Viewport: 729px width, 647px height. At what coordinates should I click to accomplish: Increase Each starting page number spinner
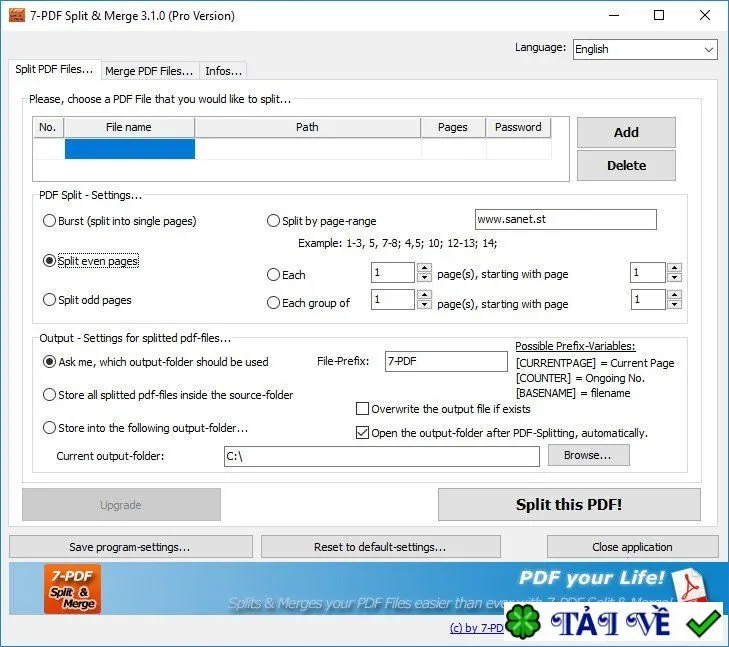(674, 268)
